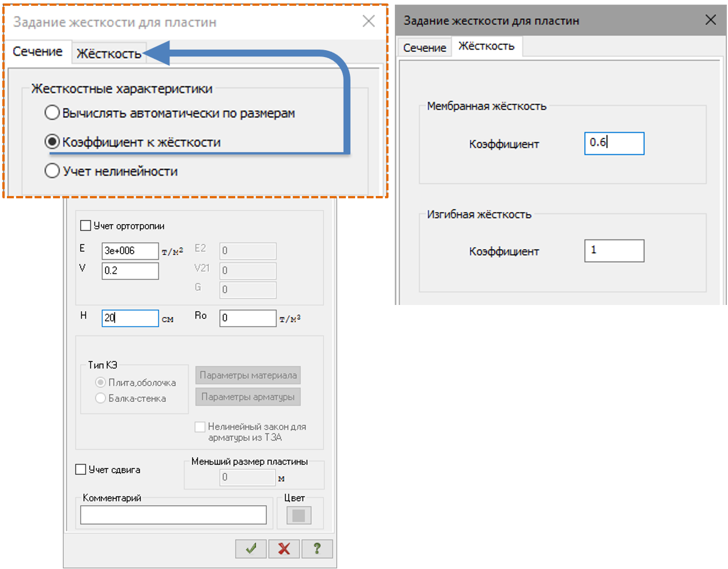Select 'Коэффициент к жёсткости' radio button
728x569 pixels.
point(52,142)
